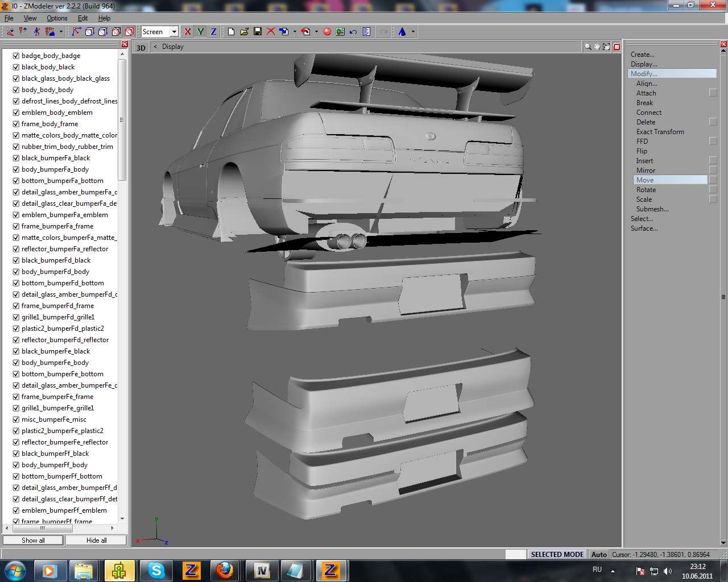728x582 pixels.
Task: Click the red sphere materials icon
Action: (x=327, y=32)
